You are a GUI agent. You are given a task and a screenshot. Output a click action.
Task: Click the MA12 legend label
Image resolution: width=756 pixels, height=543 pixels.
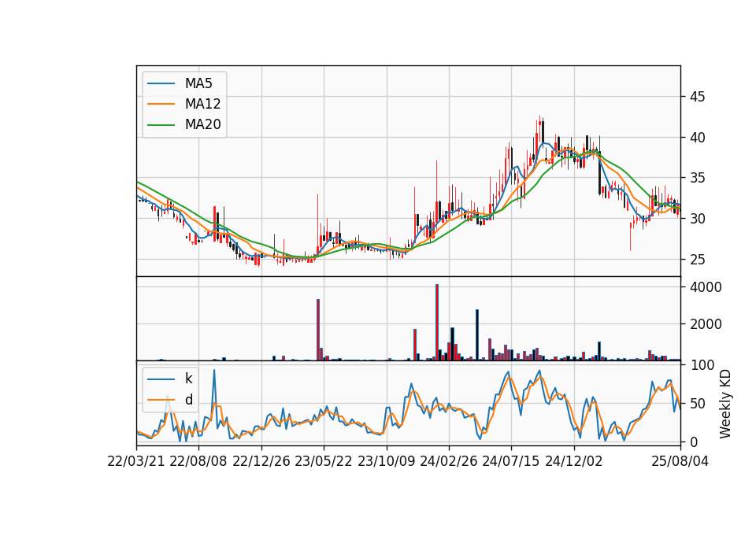coord(202,104)
